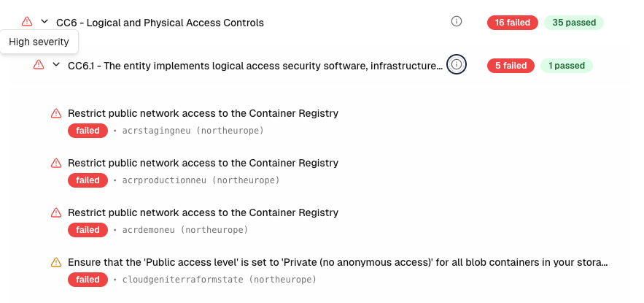The image size is (644, 303).
Task: Click the yellow warning icon for blob containers
Action: point(56,263)
